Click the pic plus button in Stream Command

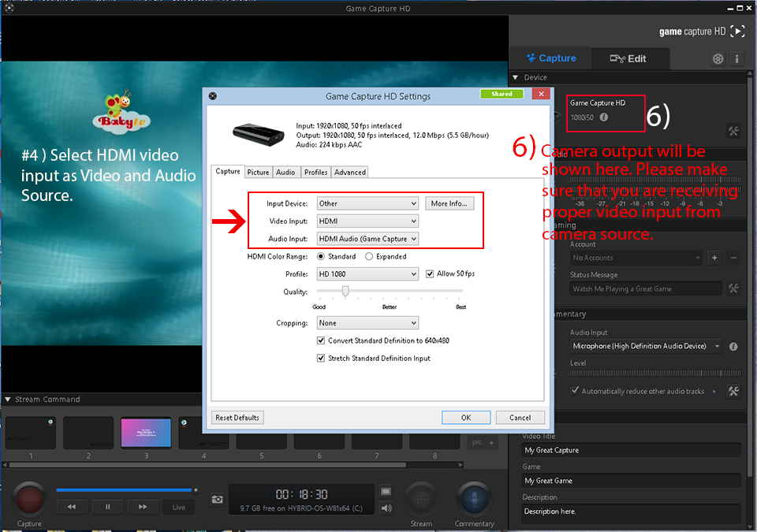(483, 442)
